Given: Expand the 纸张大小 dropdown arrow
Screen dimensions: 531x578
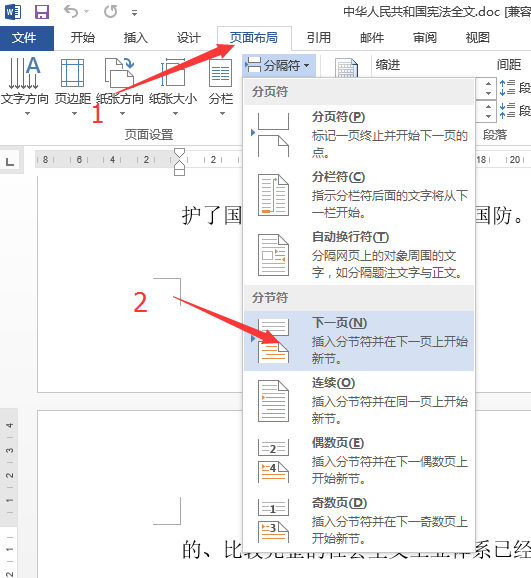Looking at the screenshot, I should click(176, 114).
